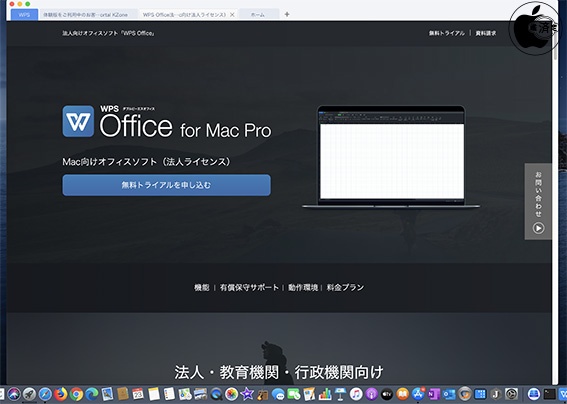Screen dimensions: 567x404
Task: Open App Store icon with badge
Action: (418, 394)
